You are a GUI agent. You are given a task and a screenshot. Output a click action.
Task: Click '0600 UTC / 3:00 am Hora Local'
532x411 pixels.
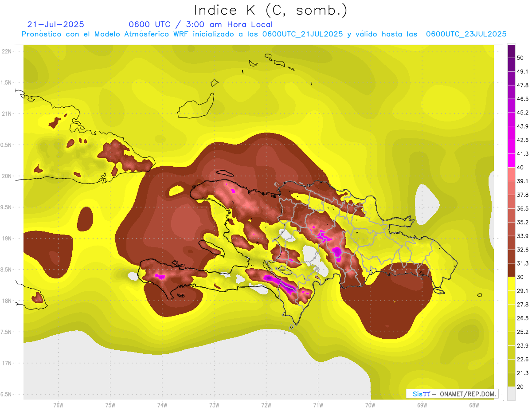[x=200, y=24]
